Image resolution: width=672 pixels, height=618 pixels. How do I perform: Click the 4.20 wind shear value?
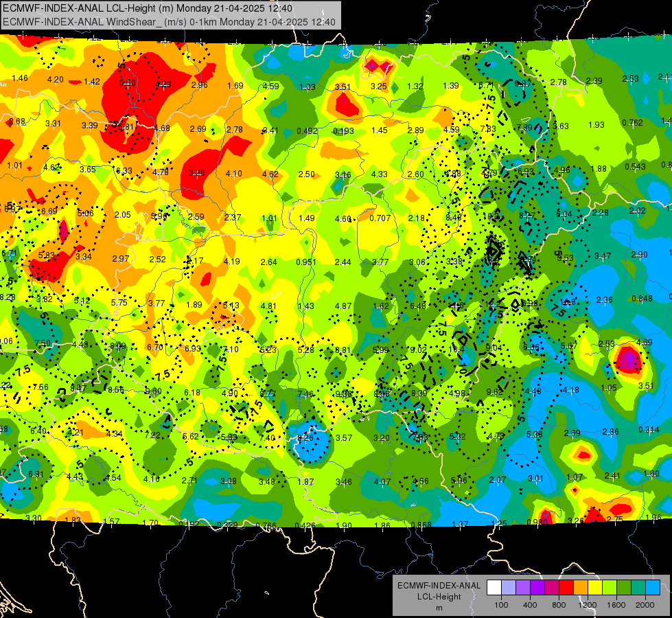click(x=56, y=80)
